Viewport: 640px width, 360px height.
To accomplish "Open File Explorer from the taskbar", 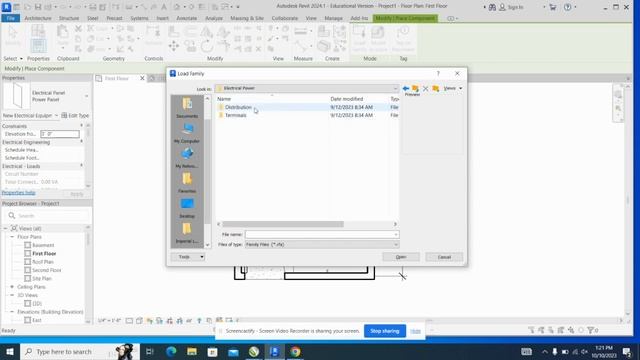I will click(x=192, y=351).
